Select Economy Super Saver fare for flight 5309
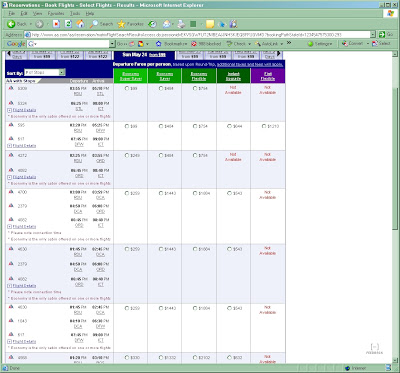400x373 pixels. (x=127, y=88)
